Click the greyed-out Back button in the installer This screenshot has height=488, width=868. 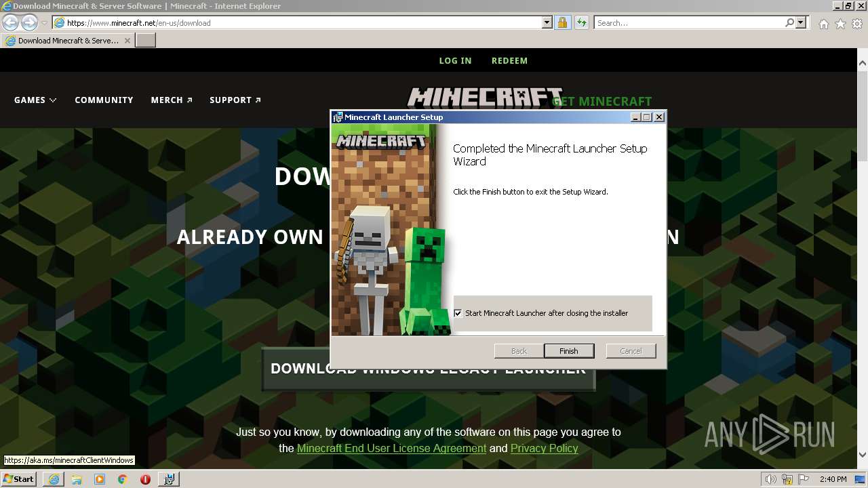pyautogui.click(x=519, y=350)
